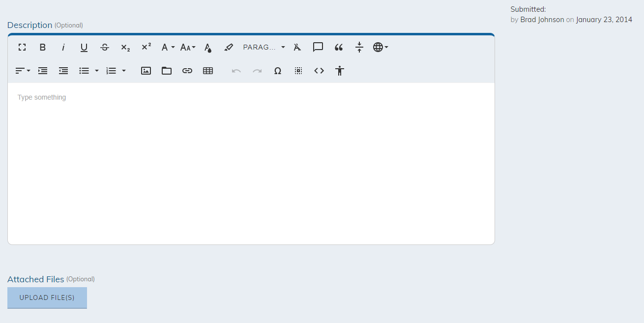Insert an ordered numbered list
Image resolution: width=644 pixels, height=323 pixels.
click(111, 71)
